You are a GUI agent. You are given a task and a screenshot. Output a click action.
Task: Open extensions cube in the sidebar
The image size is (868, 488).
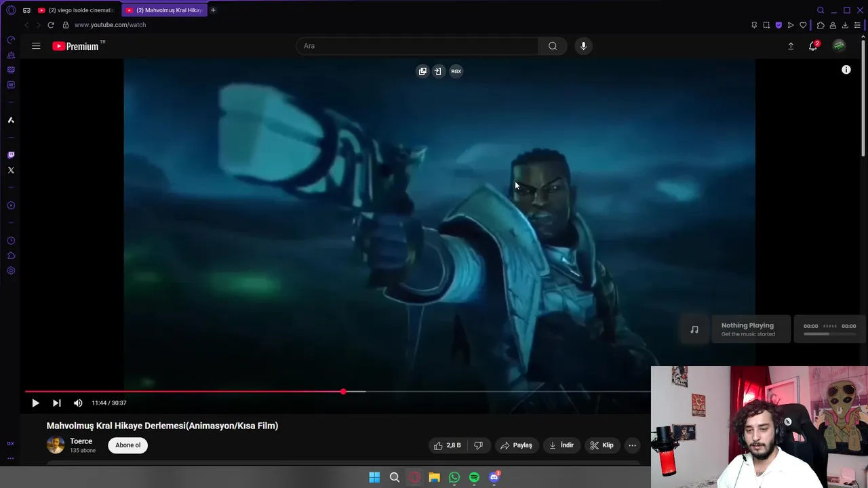coord(11,256)
